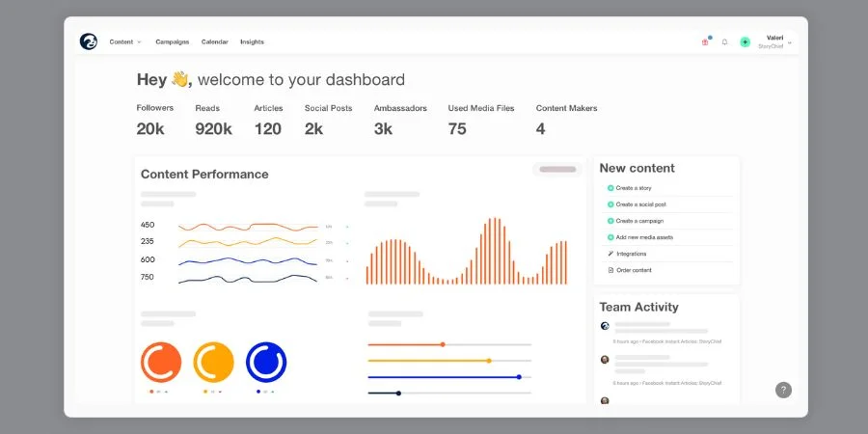Expand the Content menu dropdown
The image size is (868, 434).
[x=125, y=42]
